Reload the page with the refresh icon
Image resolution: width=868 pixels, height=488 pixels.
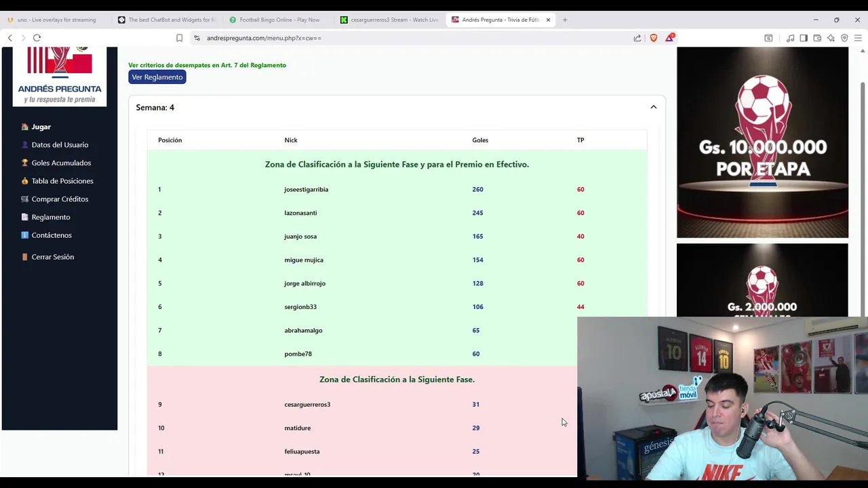coord(37,38)
